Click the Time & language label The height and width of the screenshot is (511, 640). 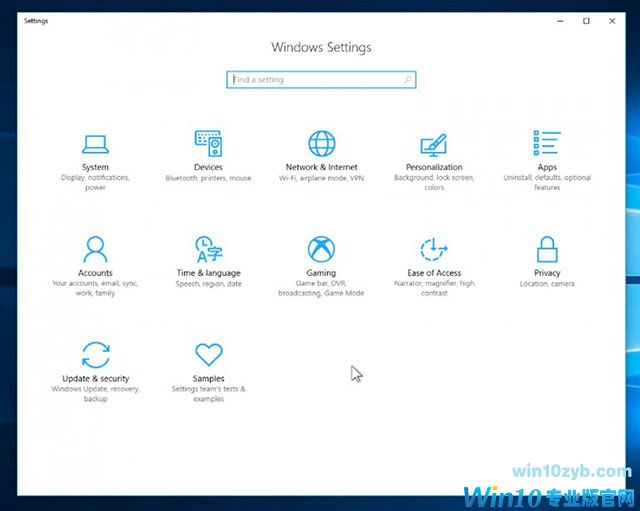point(209,273)
